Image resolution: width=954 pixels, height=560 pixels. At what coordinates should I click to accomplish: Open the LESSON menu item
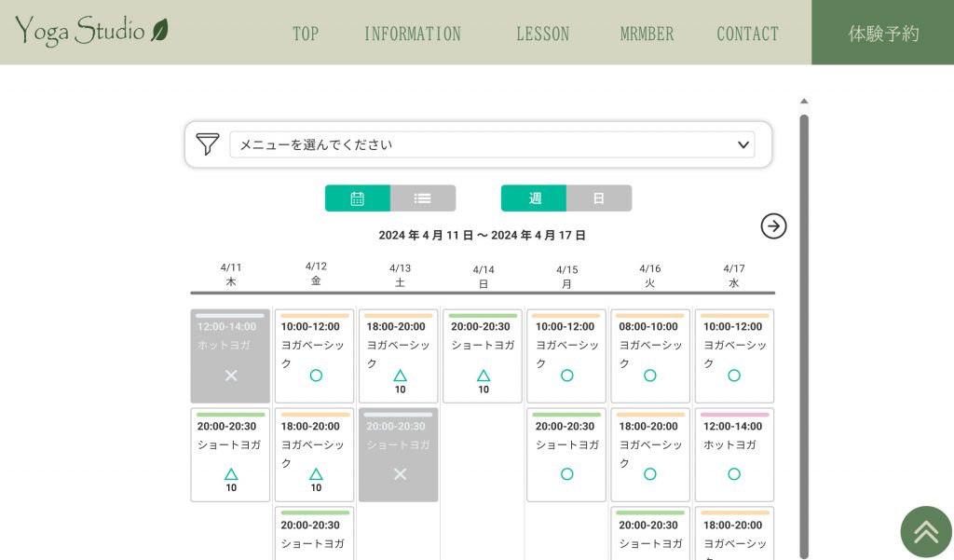(x=543, y=34)
